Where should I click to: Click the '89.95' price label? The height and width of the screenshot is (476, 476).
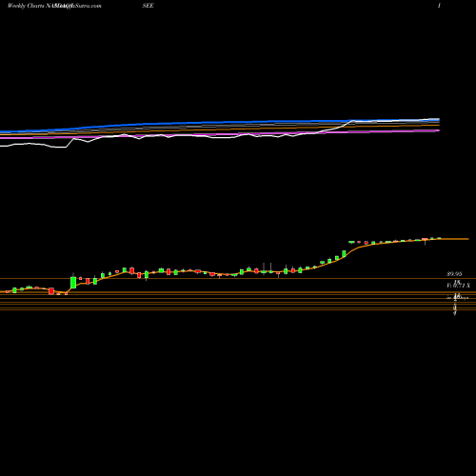[x=454, y=274]
